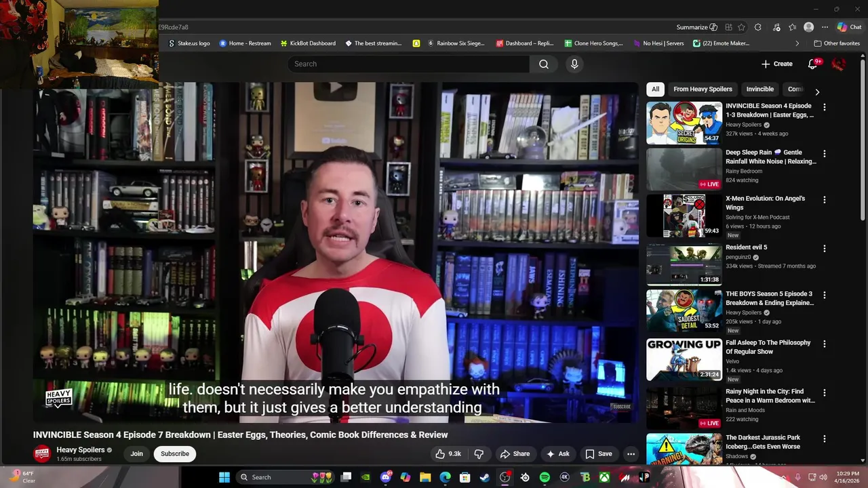This screenshot has height=488, width=868.
Task: Open options for INVINCIBLE Episode 1-3 video
Action: click(825, 107)
